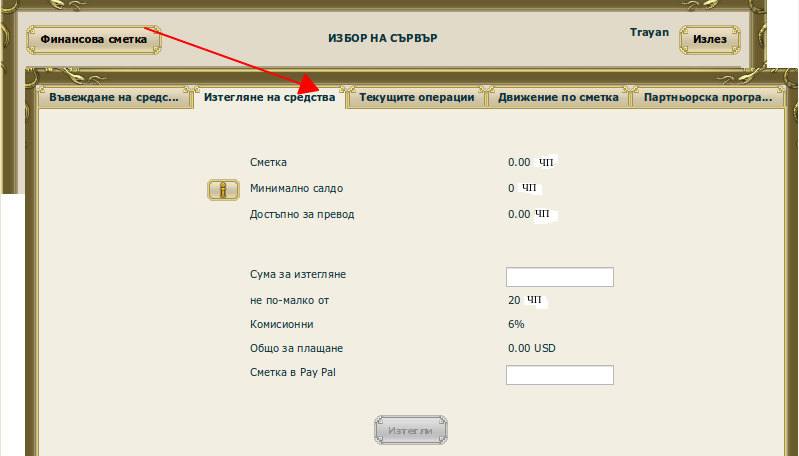Open the Партньорска програ... tab
The width and height of the screenshot is (799, 456).
(708, 97)
